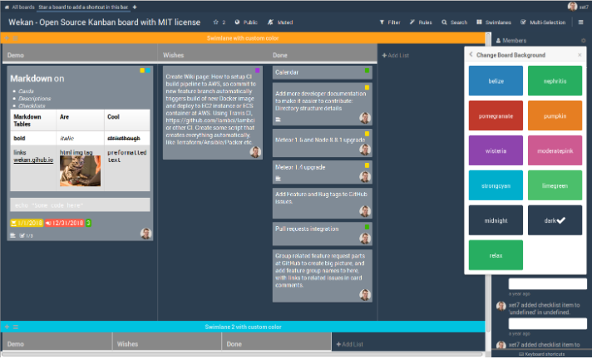
Task: Open Keyboard shortcuts link
Action: tap(542, 354)
